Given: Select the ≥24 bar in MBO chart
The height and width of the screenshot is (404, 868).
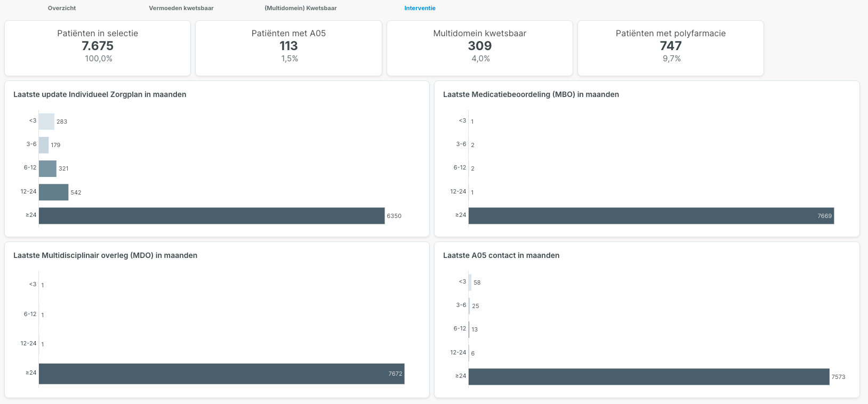Looking at the screenshot, I should [x=650, y=216].
